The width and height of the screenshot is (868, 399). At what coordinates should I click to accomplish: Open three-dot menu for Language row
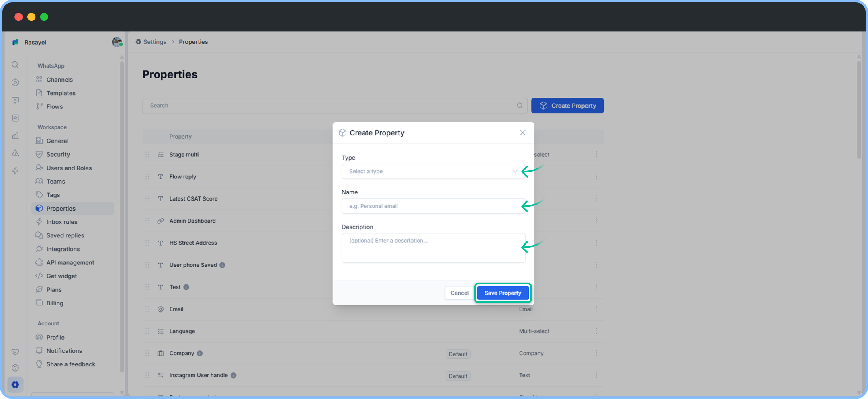[x=596, y=331]
